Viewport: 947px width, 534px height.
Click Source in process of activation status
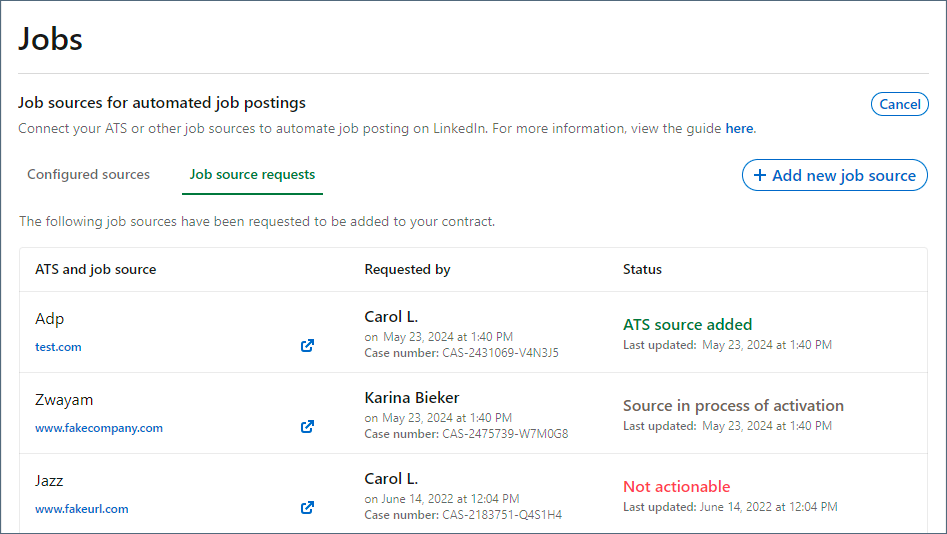(x=733, y=405)
